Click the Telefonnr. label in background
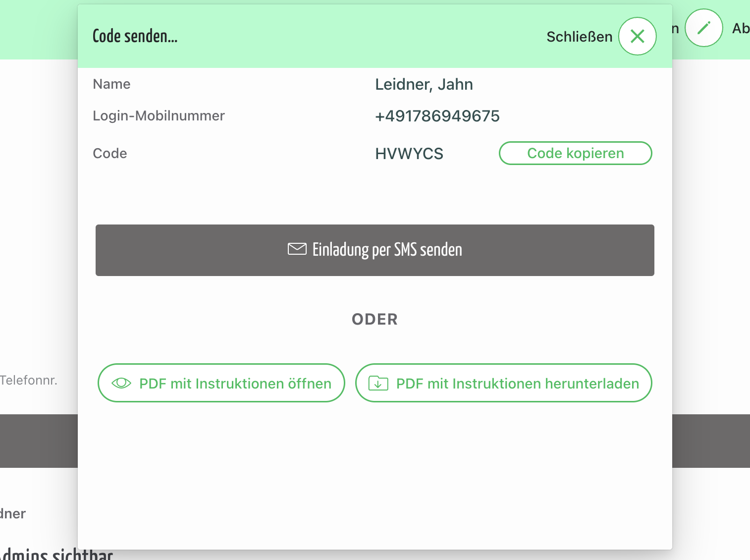This screenshot has height=560, width=750. tap(29, 380)
